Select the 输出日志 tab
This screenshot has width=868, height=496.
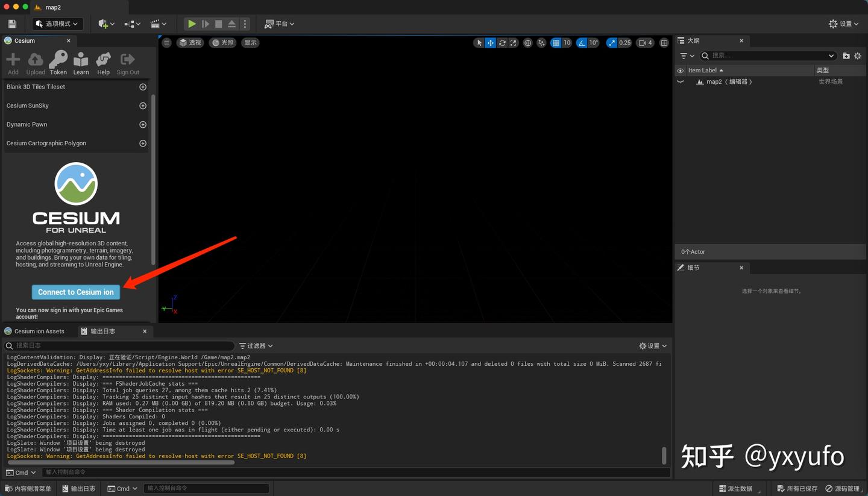(x=102, y=331)
